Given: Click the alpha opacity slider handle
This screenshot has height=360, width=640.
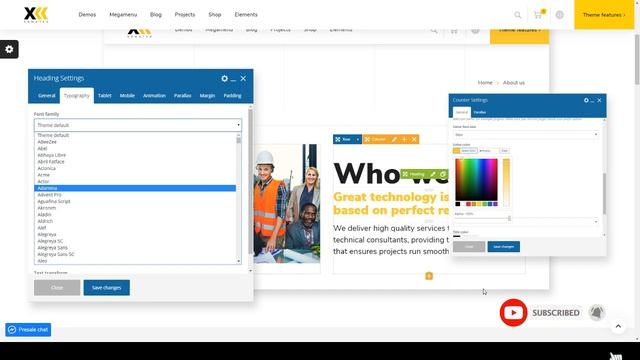Looking at the screenshot, I should (x=509, y=219).
